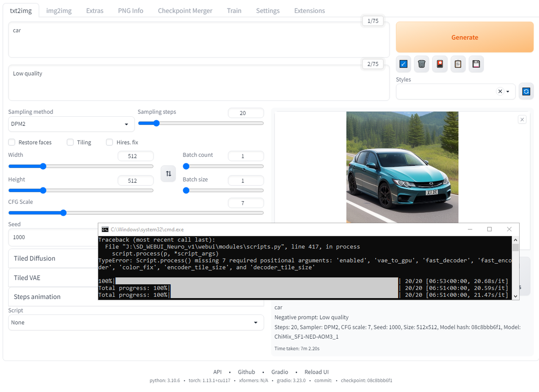
Task: Adjust the Sampling steps slider
Action: click(201, 123)
